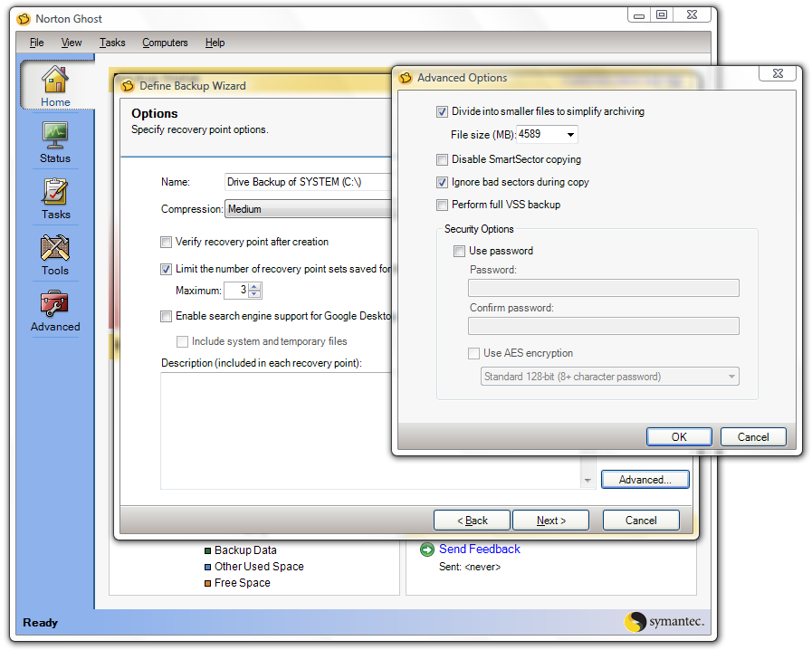Cancel the Advanced Options dialog

point(753,437)
